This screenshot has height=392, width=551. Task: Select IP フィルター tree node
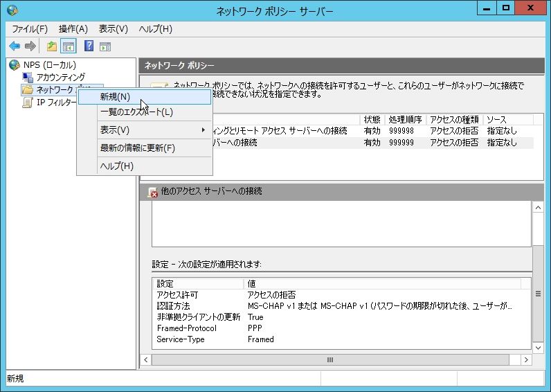(56, 103)
